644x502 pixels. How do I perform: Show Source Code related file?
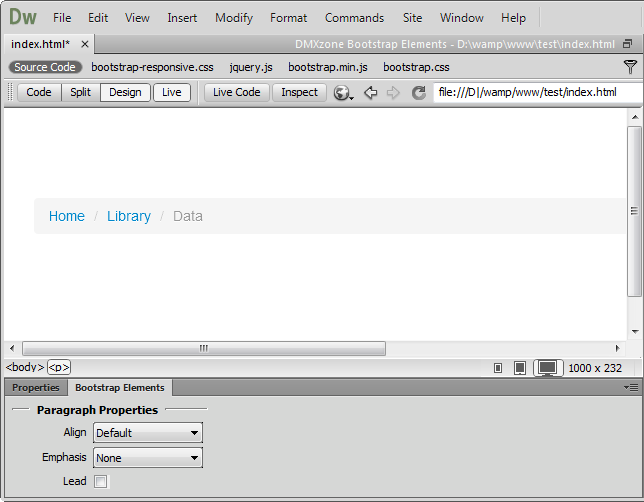click(x=45, y=67)
